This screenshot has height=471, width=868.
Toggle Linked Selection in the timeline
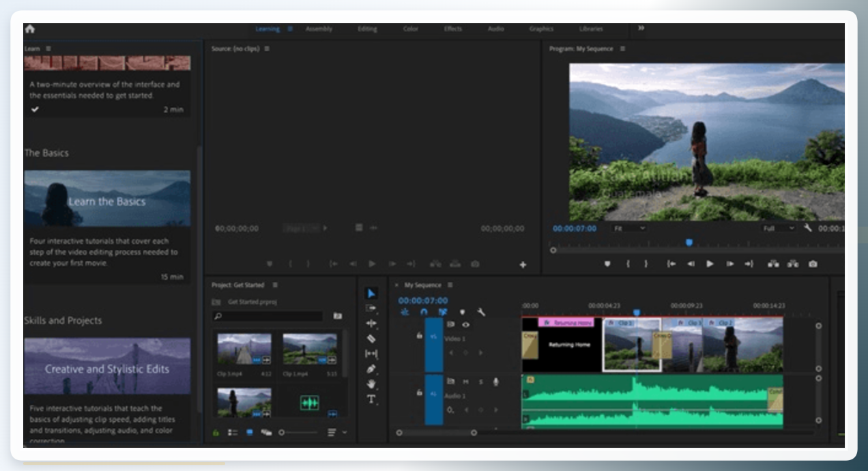(443, 312)
